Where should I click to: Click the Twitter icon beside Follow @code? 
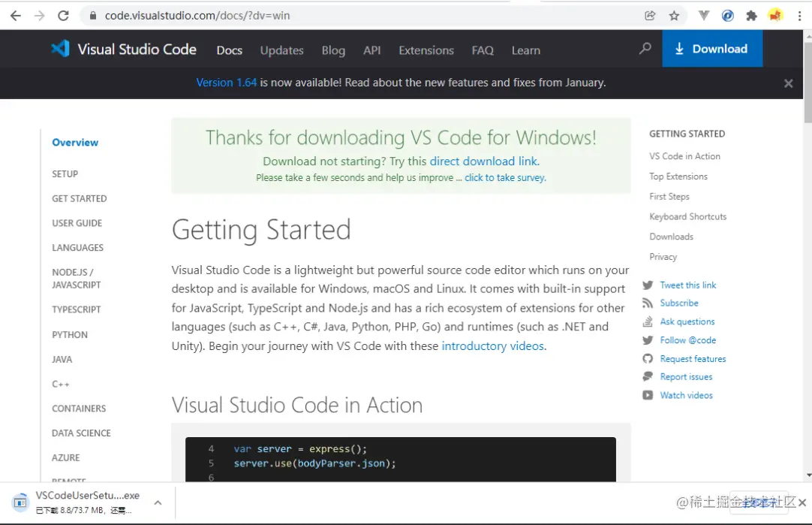(648, 340)
